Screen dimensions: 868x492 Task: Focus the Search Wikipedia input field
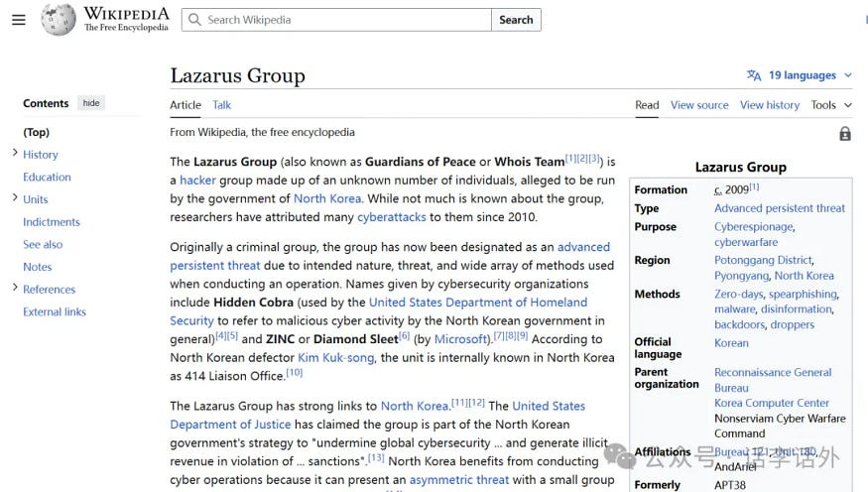tap(336, 20)
